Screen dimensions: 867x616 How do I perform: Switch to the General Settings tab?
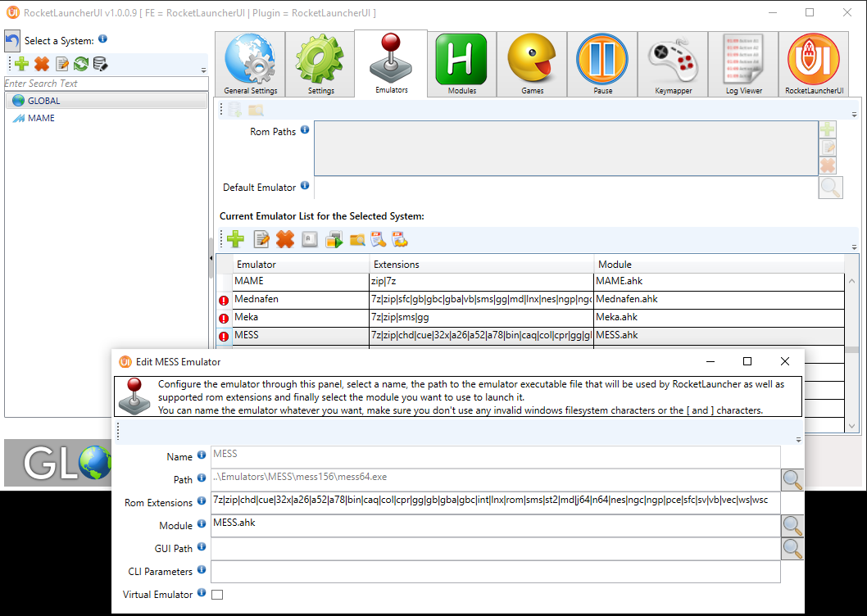click(249, 64)
